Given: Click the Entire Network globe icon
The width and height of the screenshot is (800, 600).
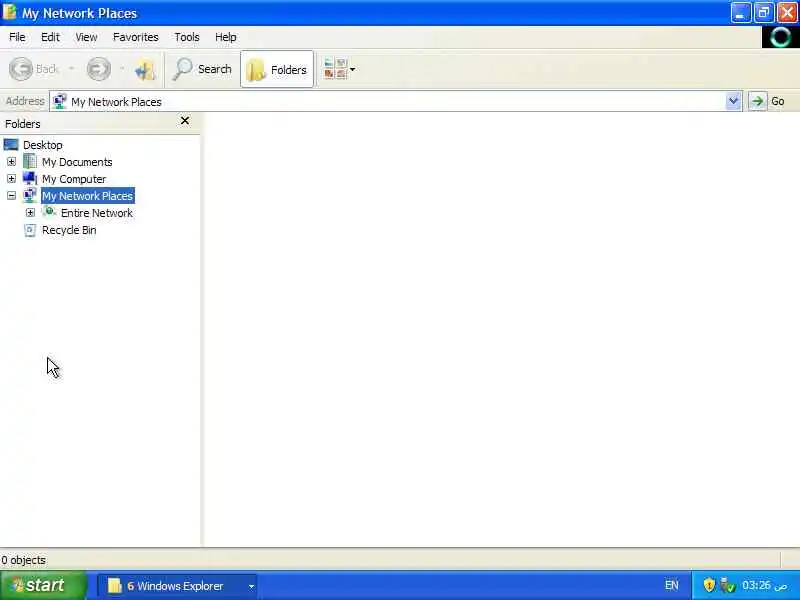Looking at the screenshot, I should pyautogui.click(x=48, y=212).
